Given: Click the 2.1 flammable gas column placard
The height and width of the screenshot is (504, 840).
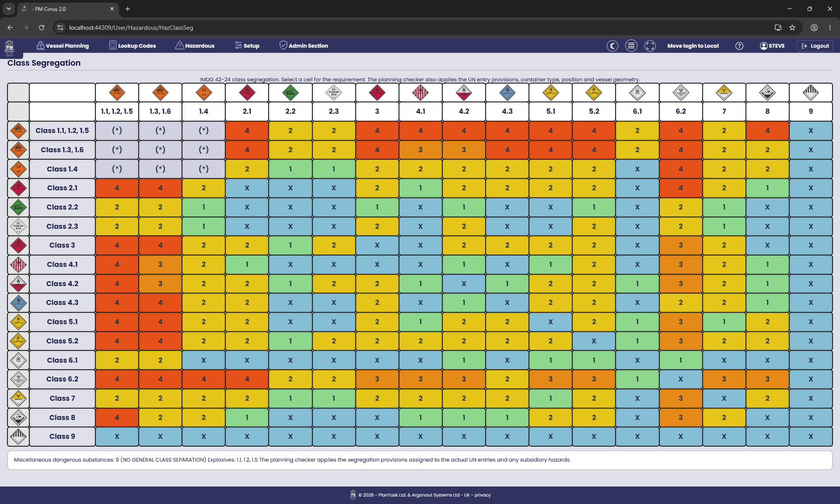Looking at the screenshot, I should [247, 92].
